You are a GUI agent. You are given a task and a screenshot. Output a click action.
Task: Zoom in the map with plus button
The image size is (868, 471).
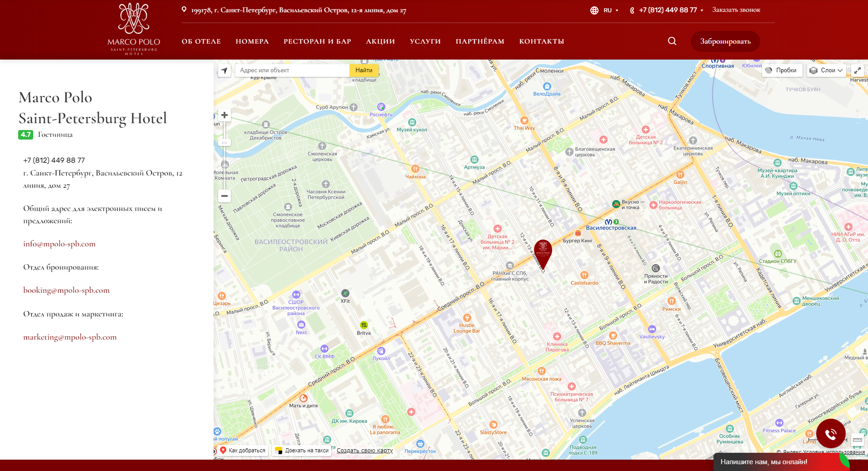224,115
